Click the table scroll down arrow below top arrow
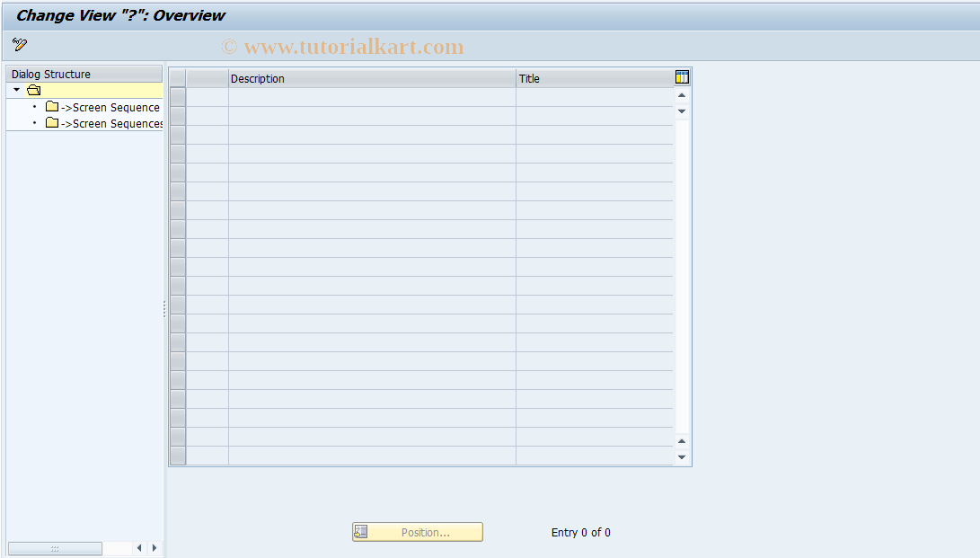This screenshot has width=980, height=558. [682, 111]
